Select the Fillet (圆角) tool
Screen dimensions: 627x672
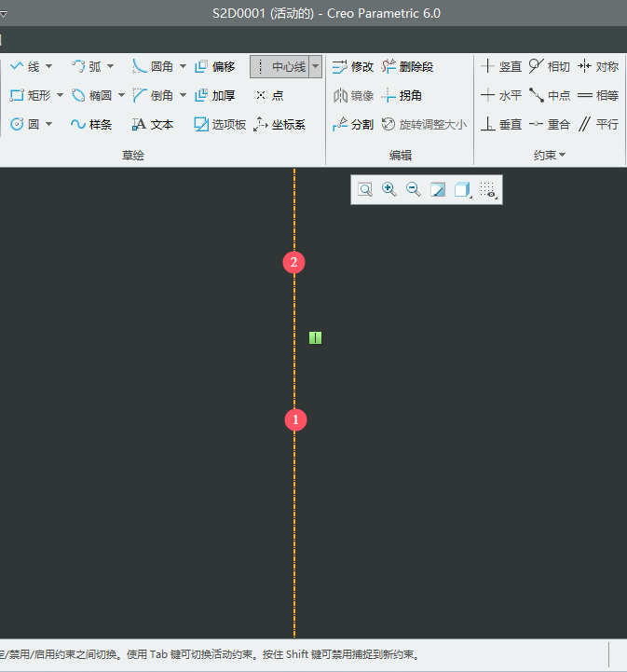point(153,67)
